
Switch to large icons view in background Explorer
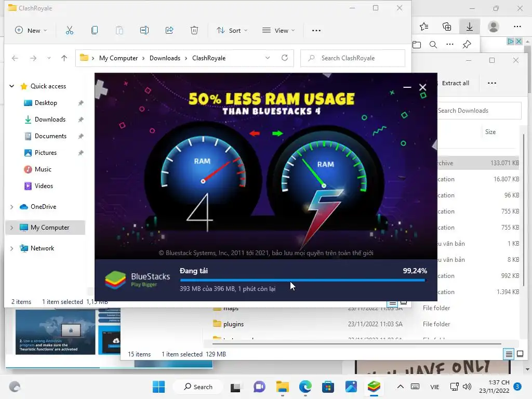pyautogui.click(x=520, y=354)
